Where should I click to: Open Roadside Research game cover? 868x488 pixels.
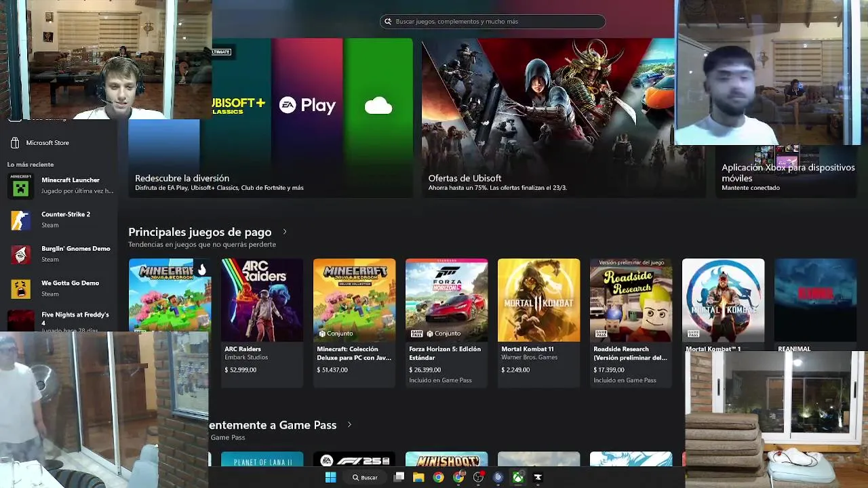click(631, 300)
